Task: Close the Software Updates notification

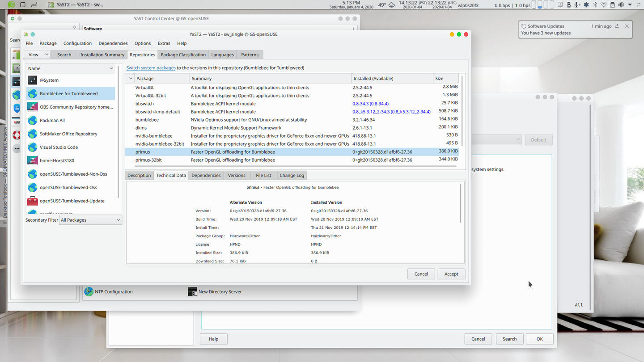Action: pyautogui.click(x=627, y=26)
